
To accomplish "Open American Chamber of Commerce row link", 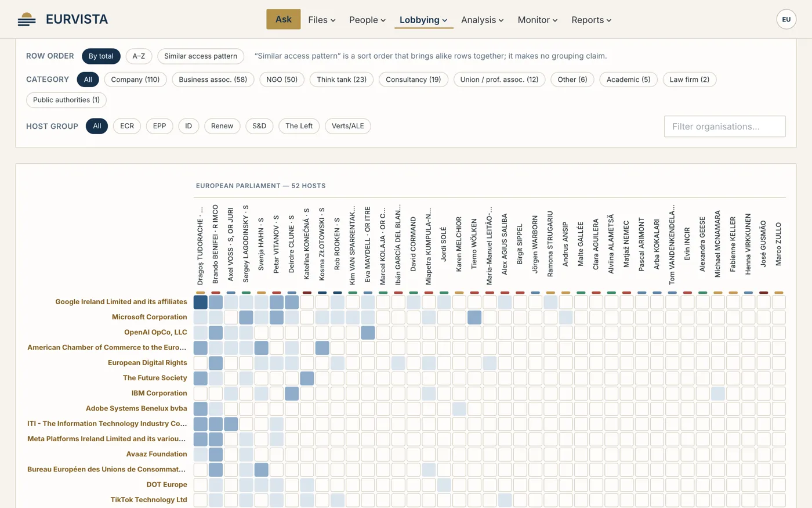I will [107, 347].
